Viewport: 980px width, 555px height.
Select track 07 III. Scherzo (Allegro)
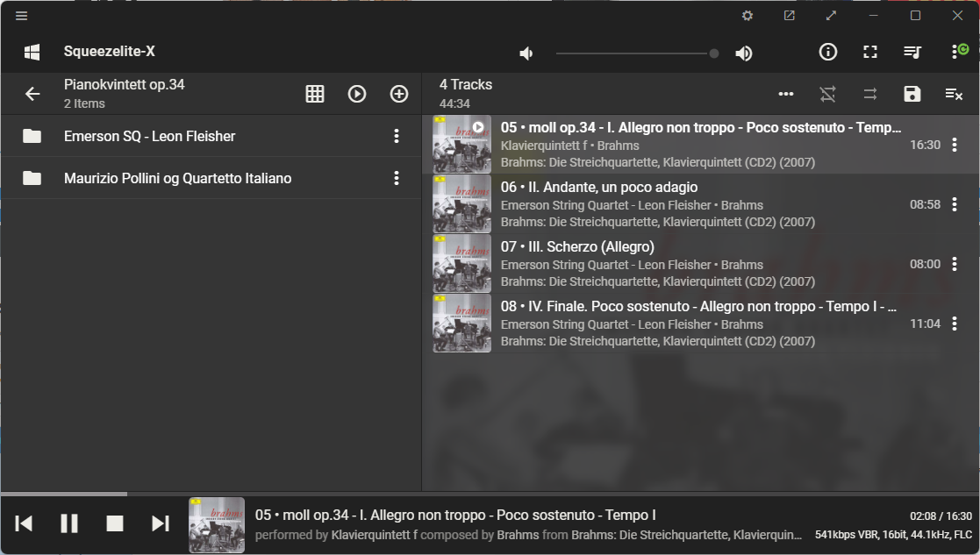point(577,246)
